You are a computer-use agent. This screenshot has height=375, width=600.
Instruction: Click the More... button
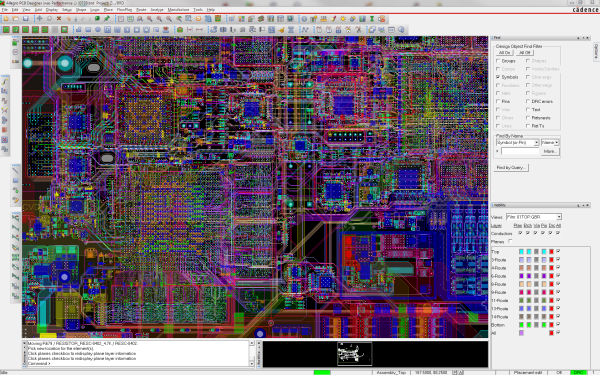(x=550, y=152)
